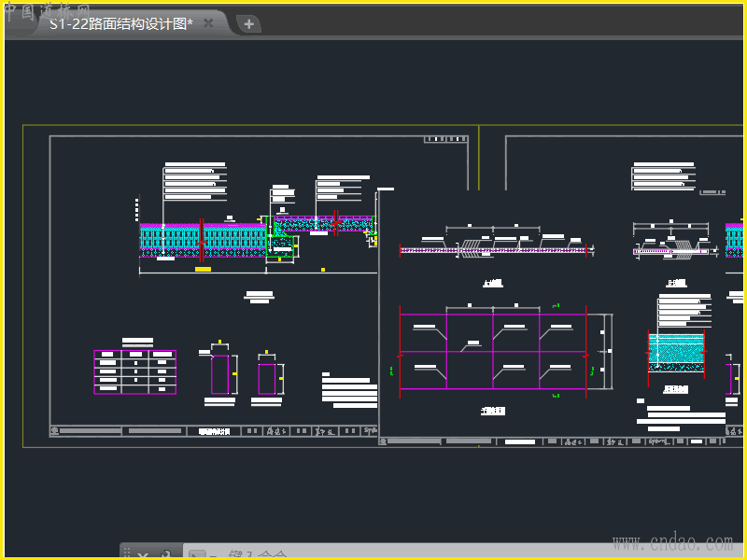Open a new drawing tab with plus button
This screenshot has height=560, width=747.
coord(248,24)
